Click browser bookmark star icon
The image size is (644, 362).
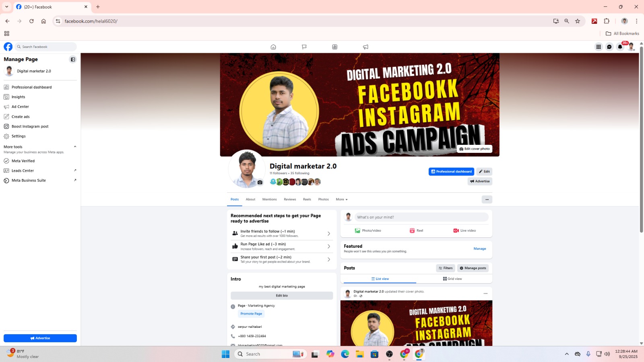tap(578, 21)
